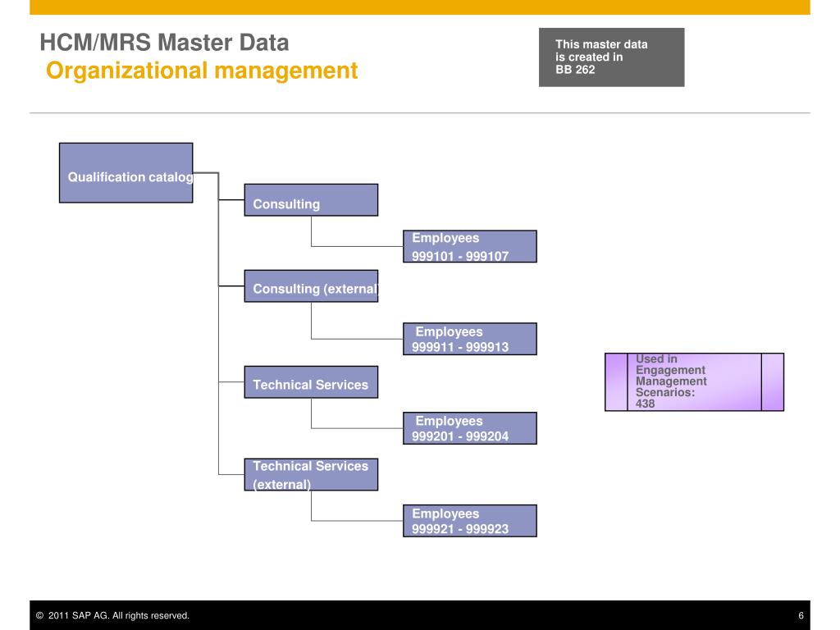Click Employees 999911 - 999913 box

pos(470,339)
